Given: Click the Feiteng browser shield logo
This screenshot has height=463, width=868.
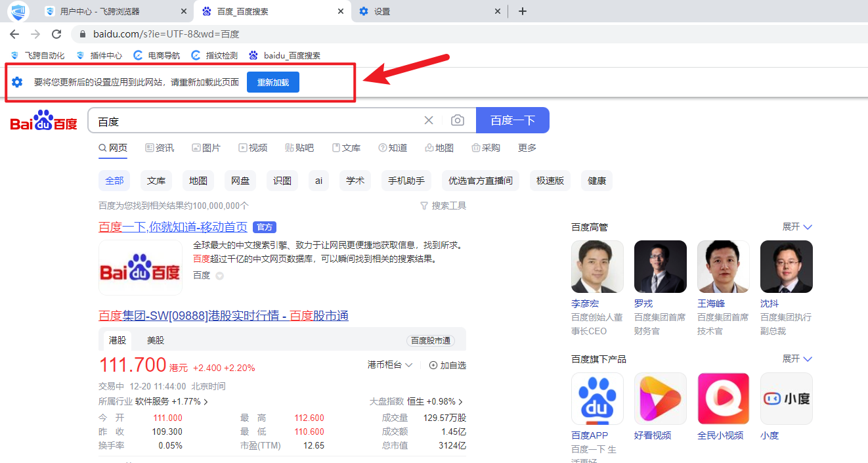Looking at the screenshot, I should pyautogui.click(x=18, y=11).
